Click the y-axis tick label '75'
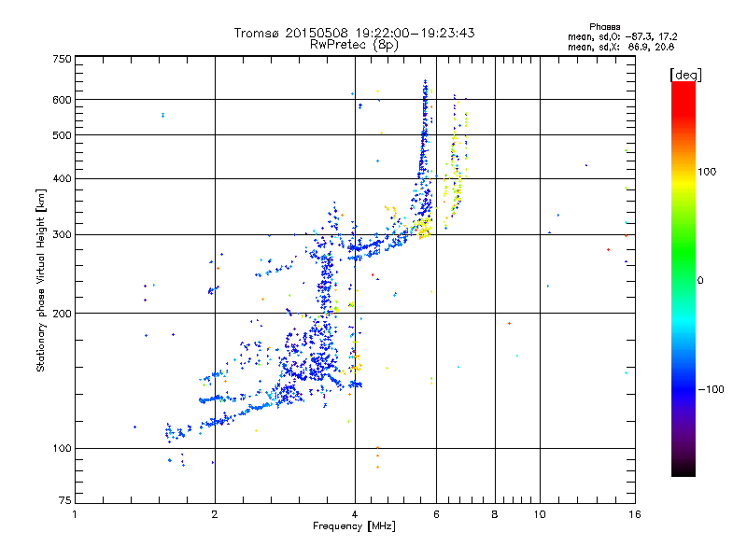 [65, 500]
